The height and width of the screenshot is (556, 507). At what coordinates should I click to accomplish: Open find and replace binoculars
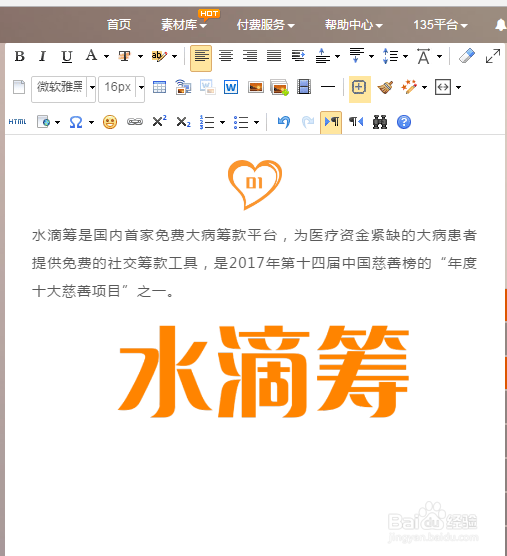coord(380,122)
